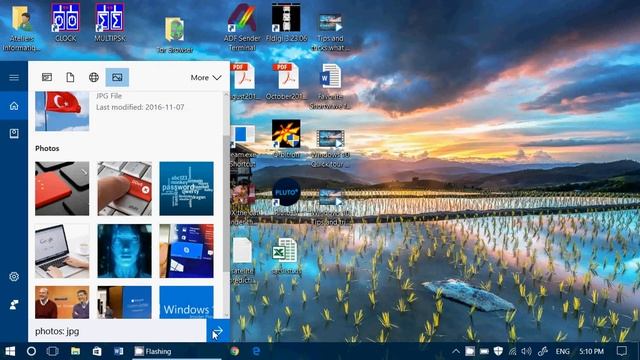Screen dimensions: 640x360
Task: Select the 'Tips and tricks' video file
Action: pos(330,32)
